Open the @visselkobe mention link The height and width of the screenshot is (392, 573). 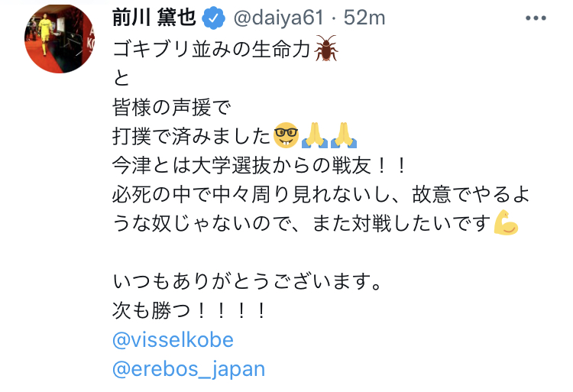point(173,339)
